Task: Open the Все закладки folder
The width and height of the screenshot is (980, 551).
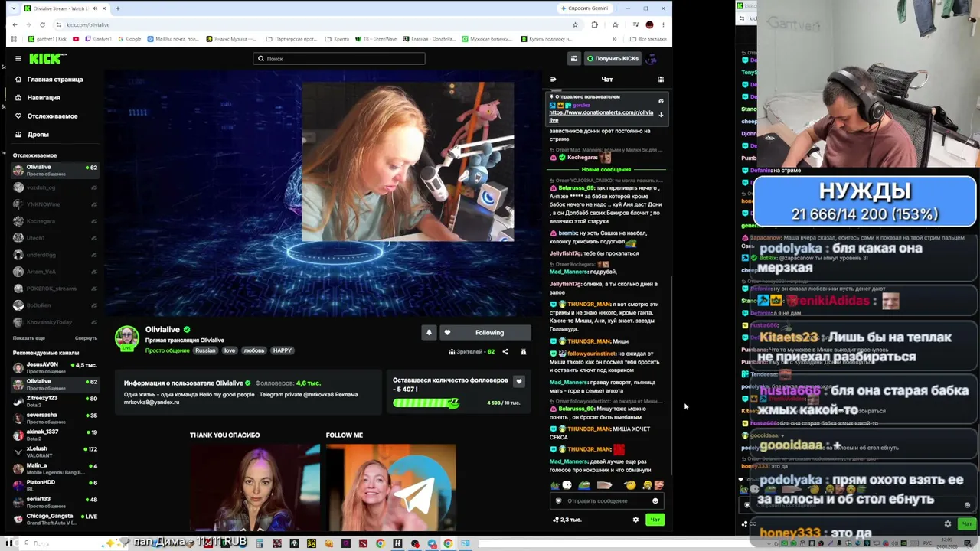Action: point(648,39)
